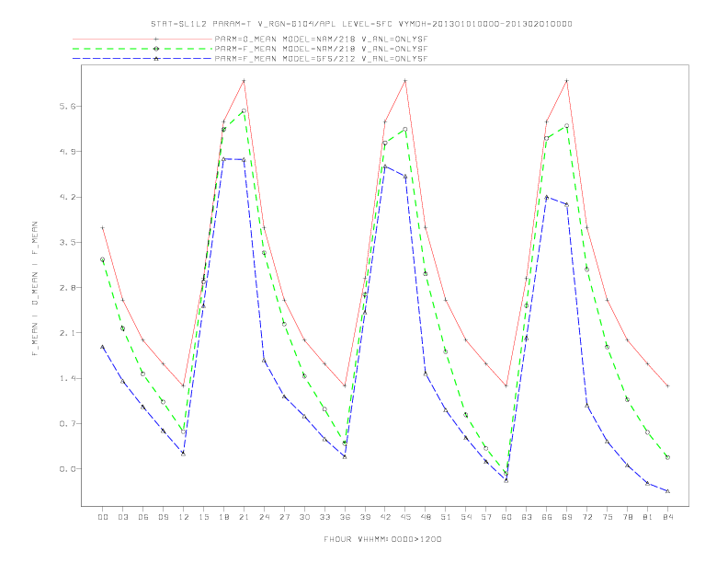This screenshot has height=563, width=728.
Task: Click the red line's peak marker at hour 21
Action: [244, 81]
